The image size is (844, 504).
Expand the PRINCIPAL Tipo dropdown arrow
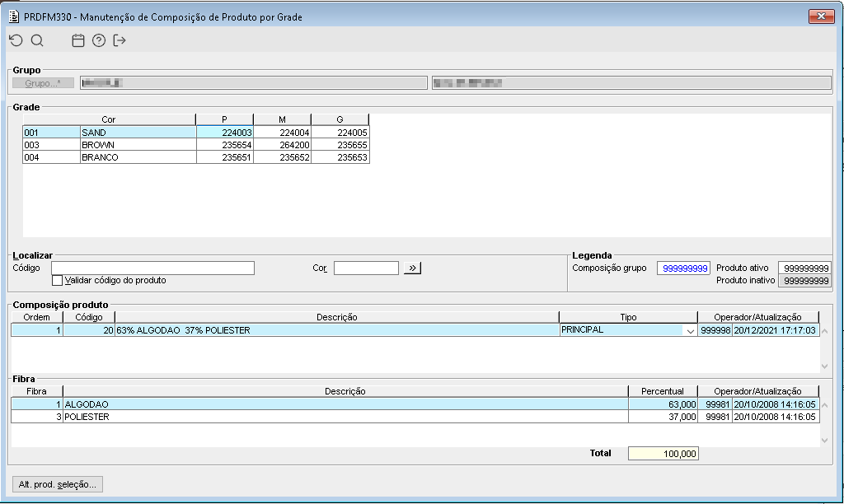690,331
